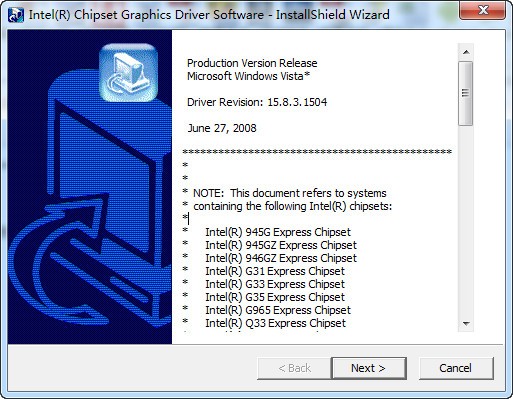Click the Microsoft Windows Vista line
Screen dimensions: 513x399
tap(248, 76)
